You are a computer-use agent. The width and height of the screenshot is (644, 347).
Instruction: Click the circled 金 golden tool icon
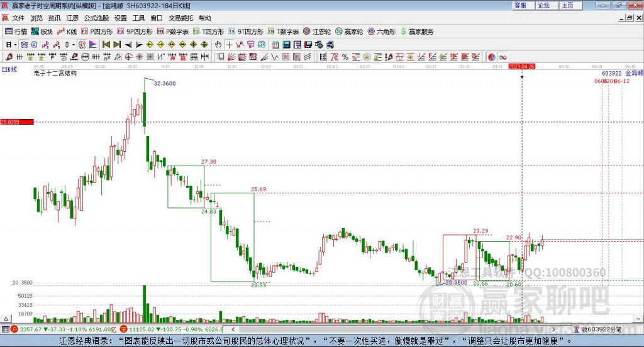[367, 57]
